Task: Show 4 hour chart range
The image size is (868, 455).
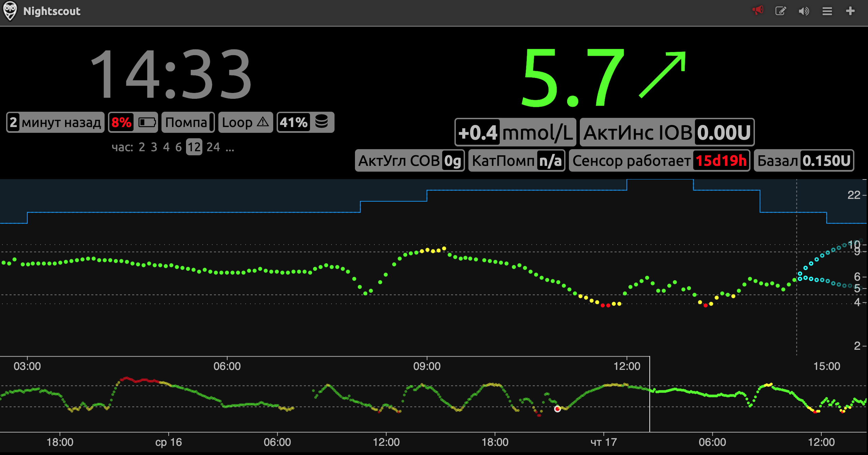Action: coord(166,147)
